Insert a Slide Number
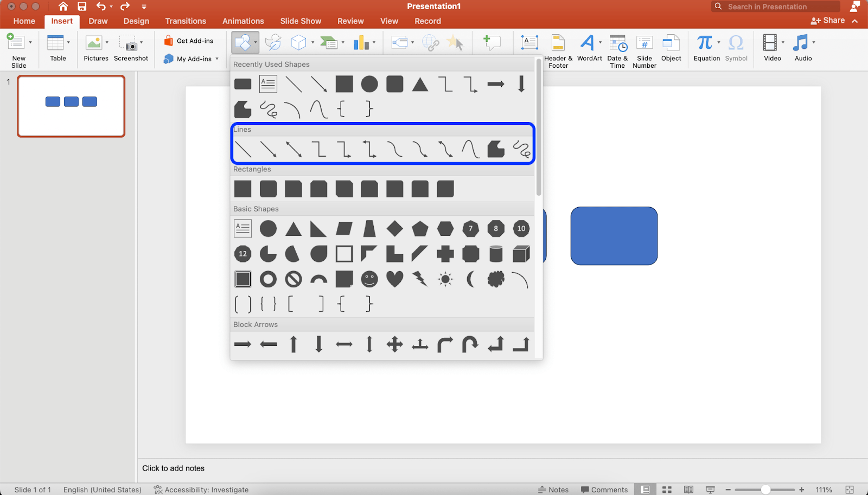This screenshot has width=868, height=495. tap(644, 49)
